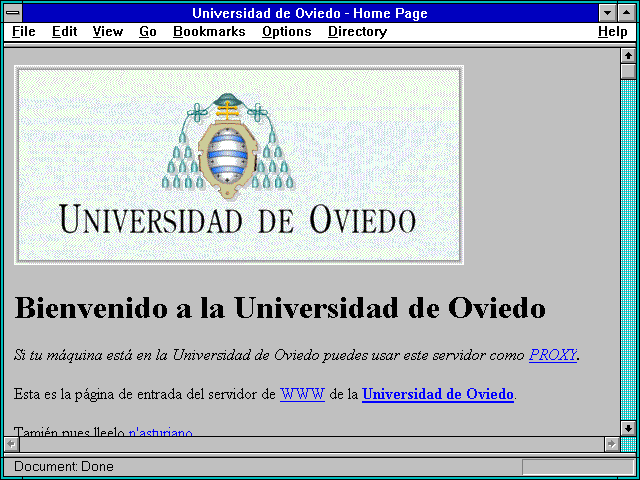The image size is (640, 480).
Task: Open the Bookmarks menu
Action: (x=209, y=32)
